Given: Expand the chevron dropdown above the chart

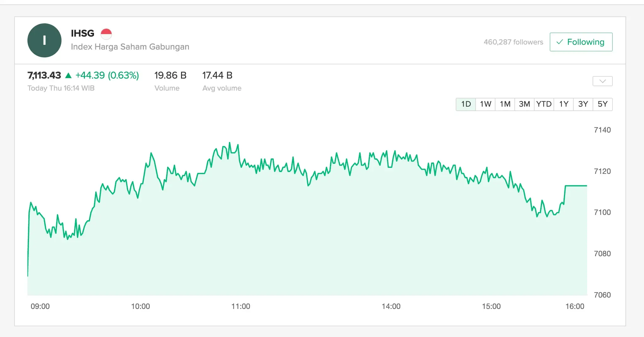Looking at the screenshot, I should pos(602,81).
